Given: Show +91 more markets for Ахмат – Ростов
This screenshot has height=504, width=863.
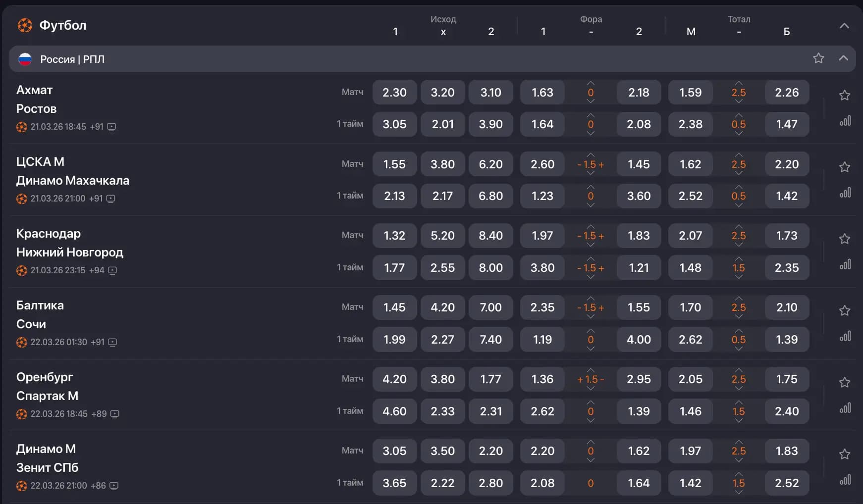Looking at the screenshot, I should (97, 127).
